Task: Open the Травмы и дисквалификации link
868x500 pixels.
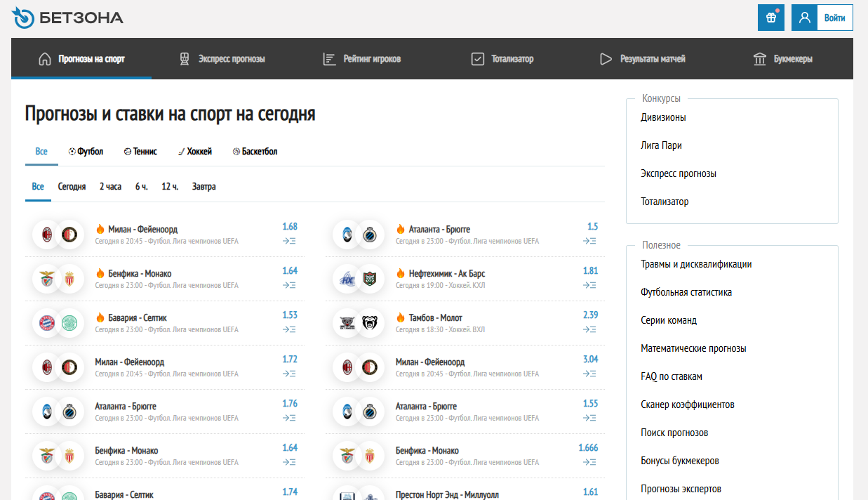Action: coord(696,265)
